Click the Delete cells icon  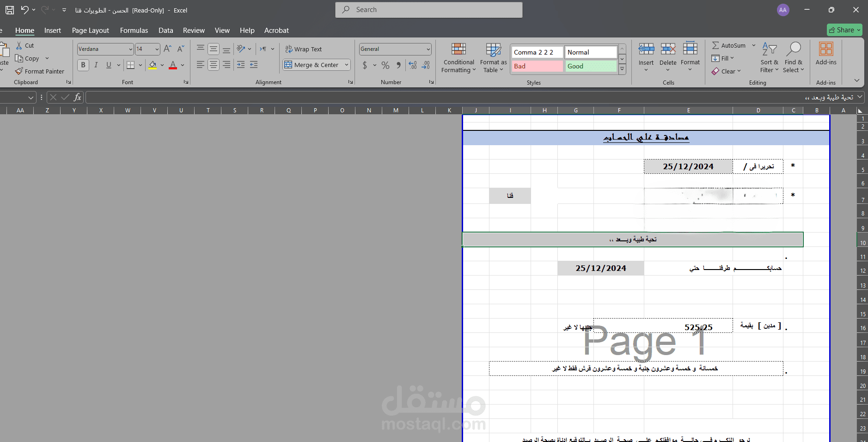(x=668, y=49)
